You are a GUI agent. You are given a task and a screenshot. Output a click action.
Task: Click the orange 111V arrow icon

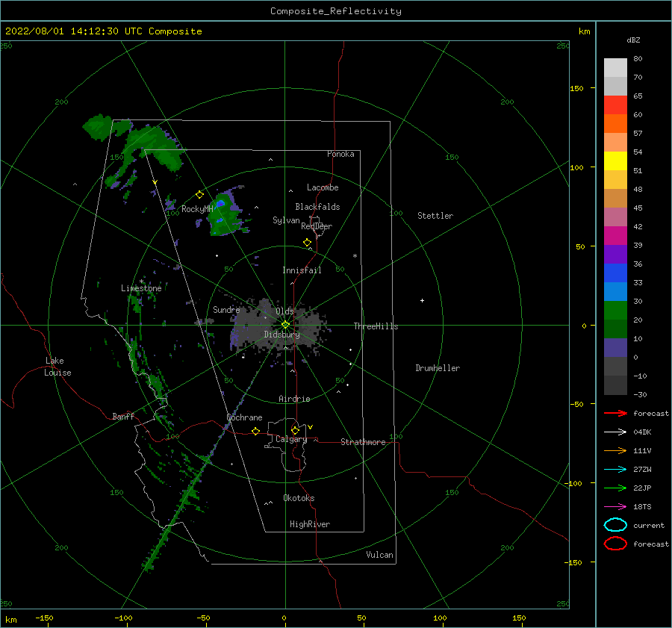615,450
